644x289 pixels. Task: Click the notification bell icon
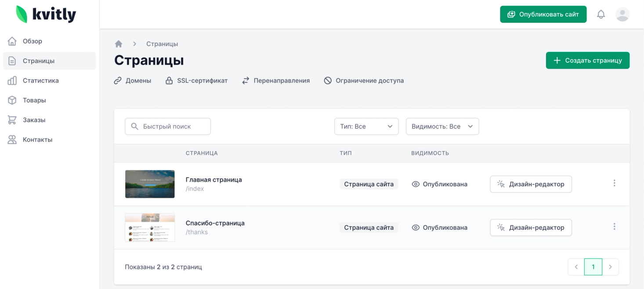coord(601,14)
